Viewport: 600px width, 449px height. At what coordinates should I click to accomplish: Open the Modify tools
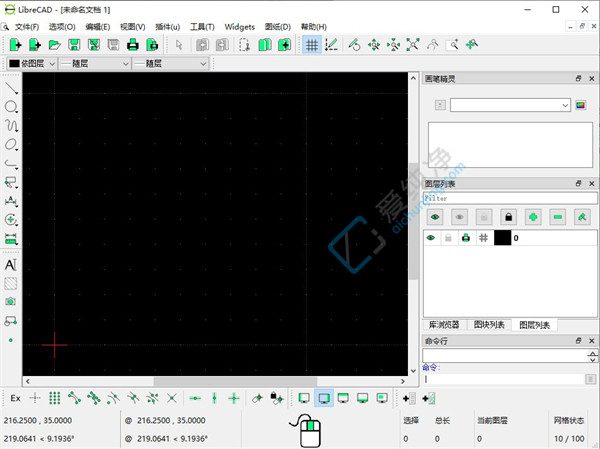click(11, 220)
